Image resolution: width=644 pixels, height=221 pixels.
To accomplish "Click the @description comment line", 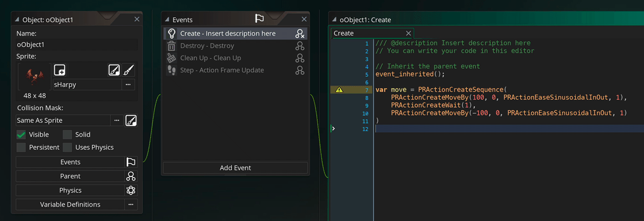I will pyautogui.click(x=453, y=43).
